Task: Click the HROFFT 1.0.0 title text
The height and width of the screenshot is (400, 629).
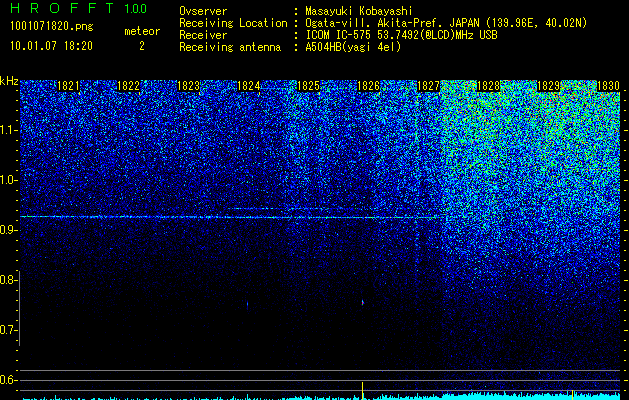Action: click(78, 8)
